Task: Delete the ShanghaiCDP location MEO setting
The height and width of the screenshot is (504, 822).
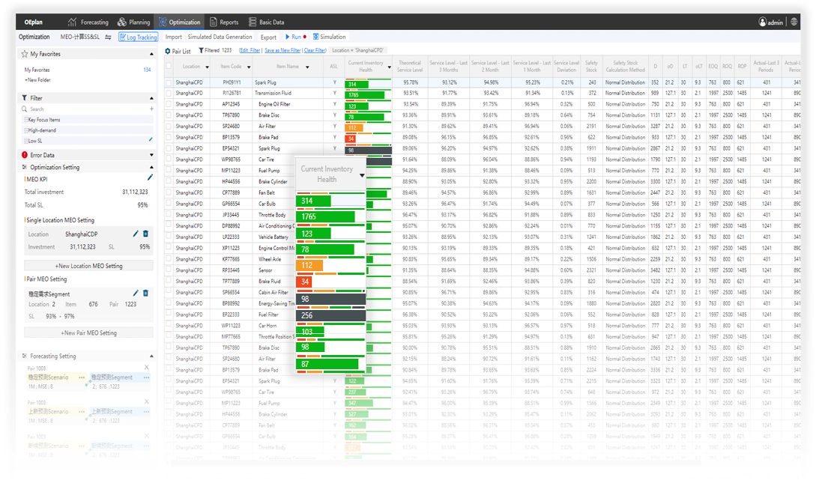Action: (x=145, y=234)
